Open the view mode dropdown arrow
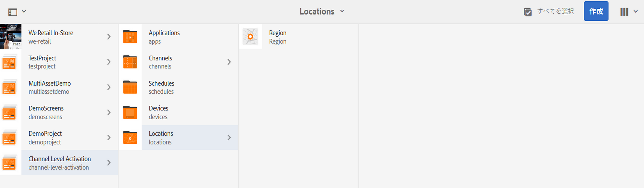 coord(635,12)
